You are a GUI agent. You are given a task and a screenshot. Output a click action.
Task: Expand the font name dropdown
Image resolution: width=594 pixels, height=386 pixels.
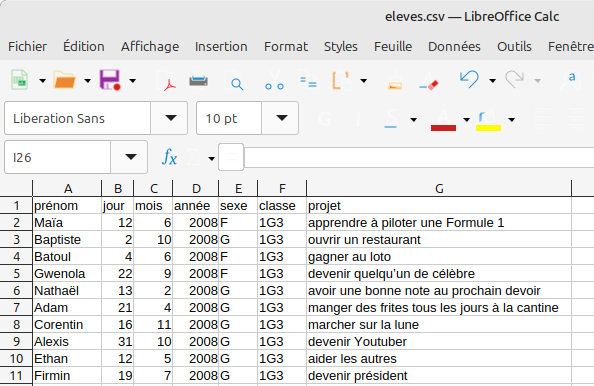tap(171, 118)
